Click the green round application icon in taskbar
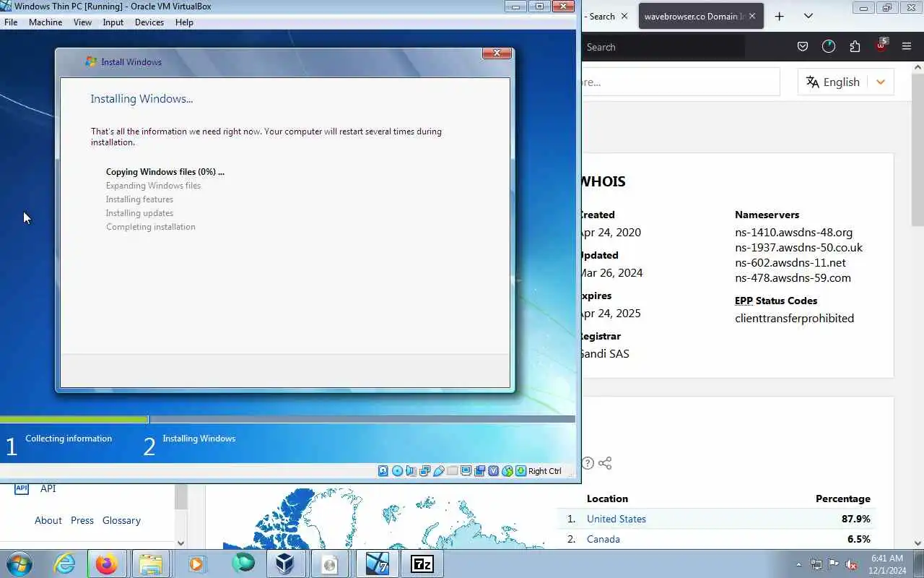The width and height of the screenshot is (924, 578). 243,563
